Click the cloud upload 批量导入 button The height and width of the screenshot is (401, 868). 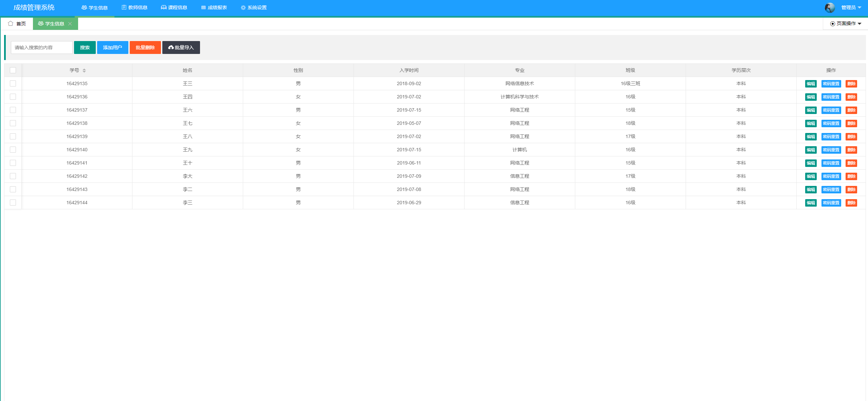point(181,47)
